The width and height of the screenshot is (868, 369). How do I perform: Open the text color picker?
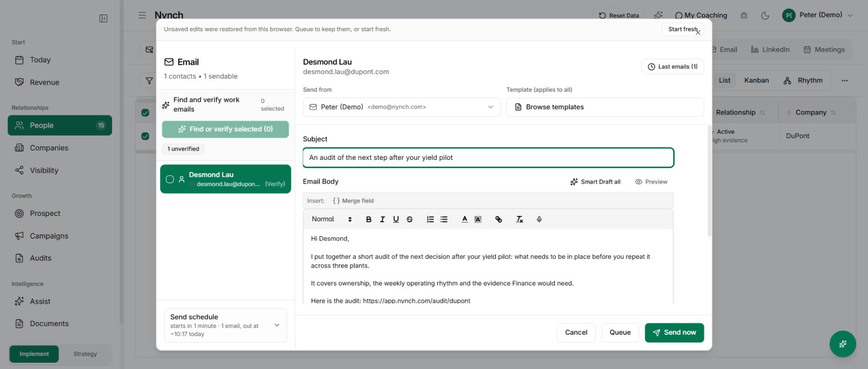coord(464,219)
